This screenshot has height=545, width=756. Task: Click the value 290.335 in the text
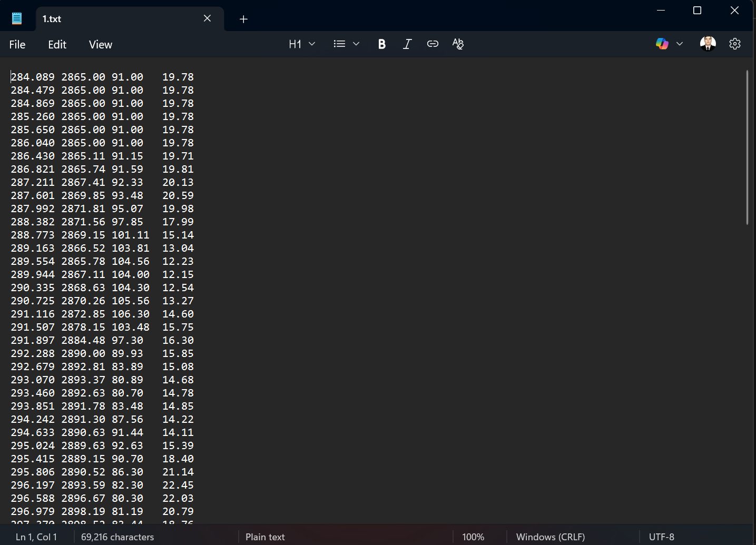tap(33, 288)
